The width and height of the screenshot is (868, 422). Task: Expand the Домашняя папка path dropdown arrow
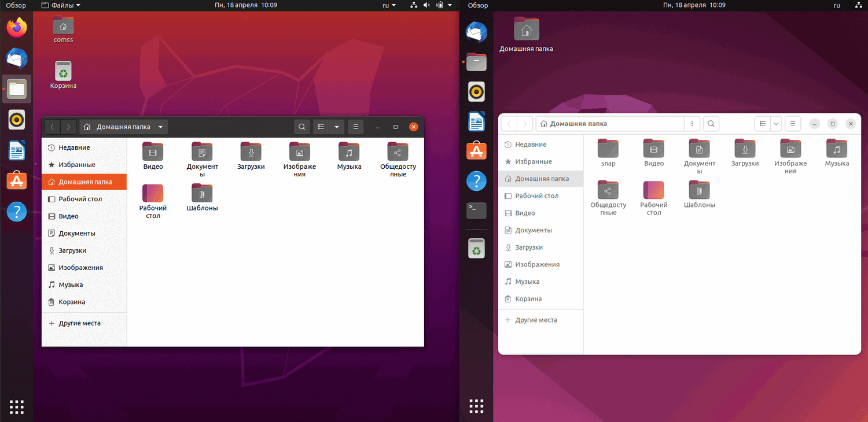coord(160,127)
